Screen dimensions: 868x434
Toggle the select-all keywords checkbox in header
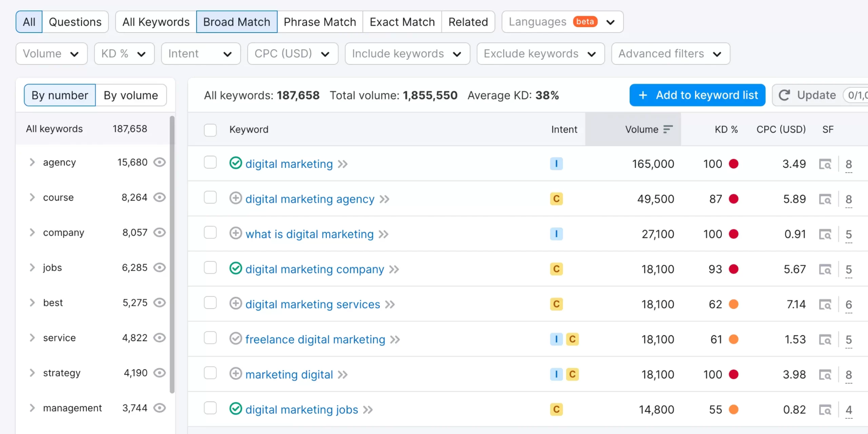point(210,130)
